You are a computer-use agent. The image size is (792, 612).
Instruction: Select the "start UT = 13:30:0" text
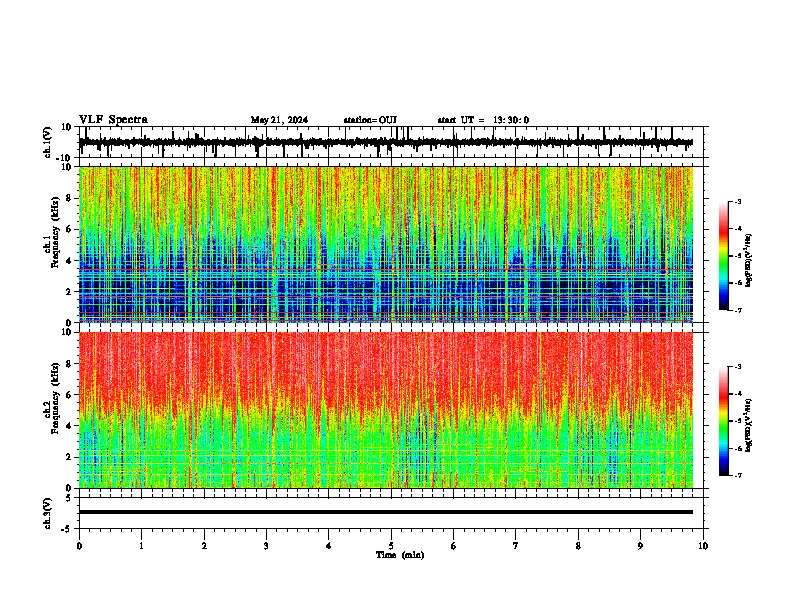[x=483, y=120]
